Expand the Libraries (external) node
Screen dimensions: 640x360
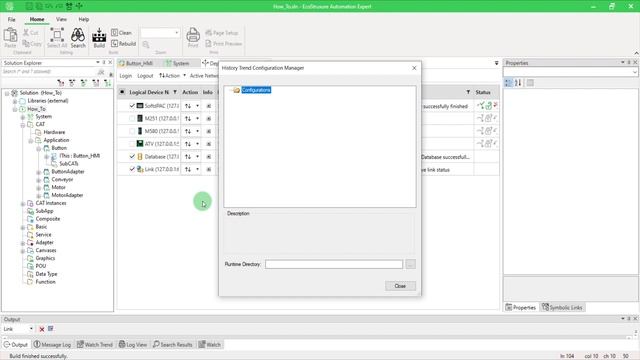pyautogui.click(x=15, y=101)
